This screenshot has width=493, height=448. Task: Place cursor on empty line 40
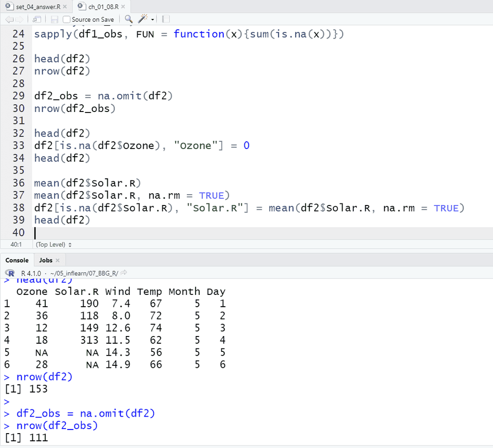(x=263, y=233)
